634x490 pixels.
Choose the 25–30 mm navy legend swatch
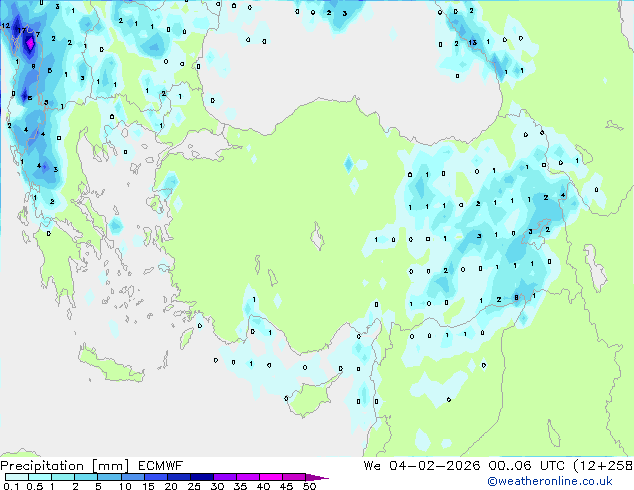(202, 477)
